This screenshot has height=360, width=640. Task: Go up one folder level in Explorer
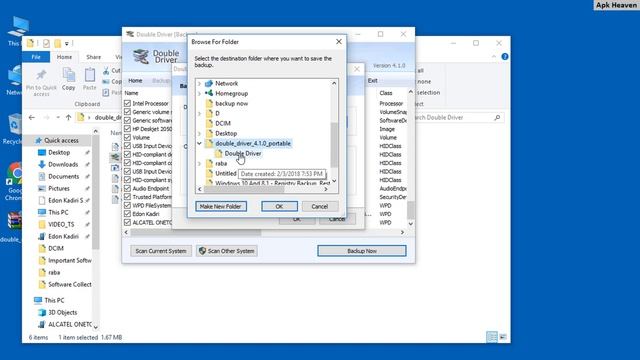[x=68, y=118]
